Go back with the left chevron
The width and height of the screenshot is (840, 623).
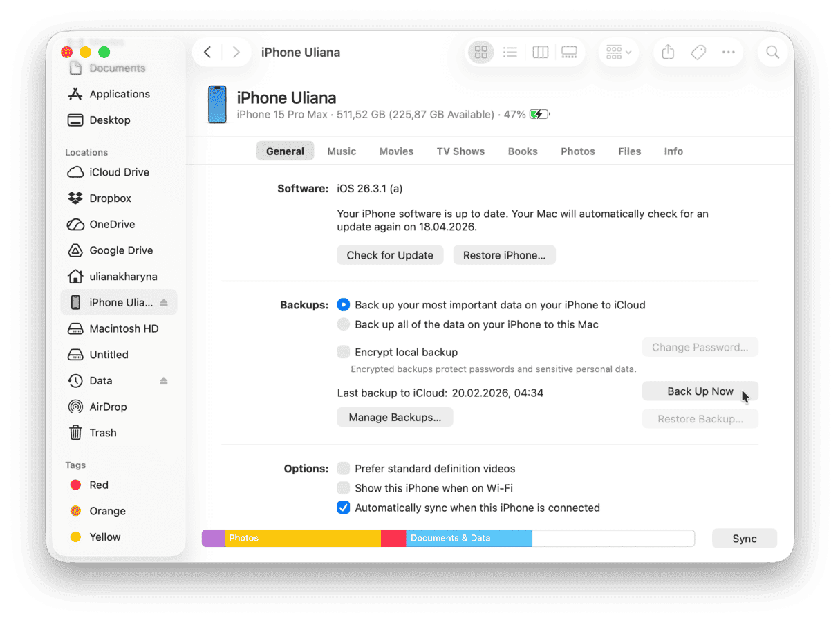point(207,53)
